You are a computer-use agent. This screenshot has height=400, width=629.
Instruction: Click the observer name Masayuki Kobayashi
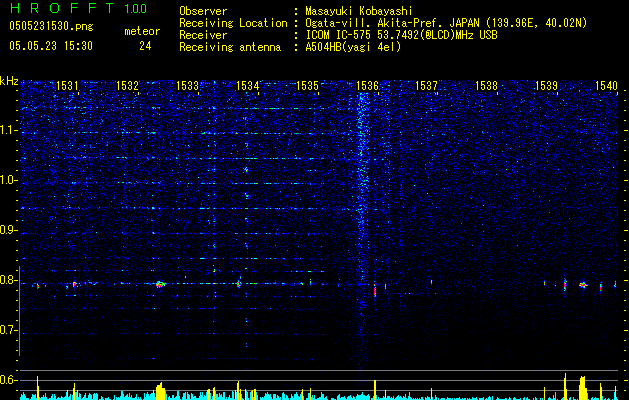[359, 11]
